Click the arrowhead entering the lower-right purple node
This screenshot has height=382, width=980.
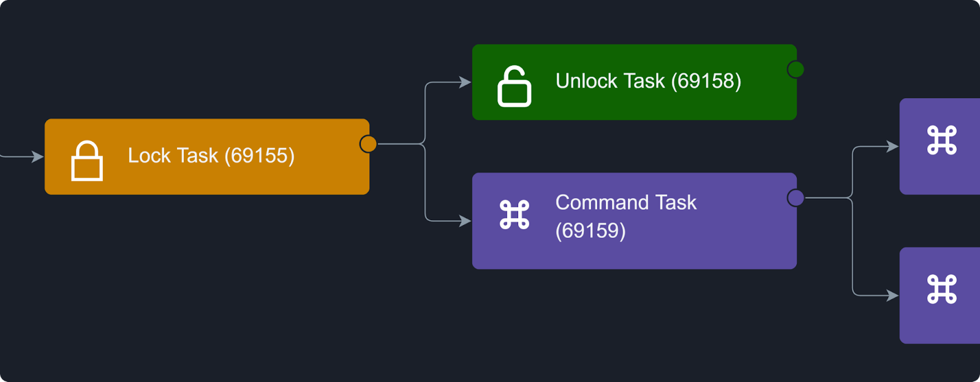(x=893, y=296)
